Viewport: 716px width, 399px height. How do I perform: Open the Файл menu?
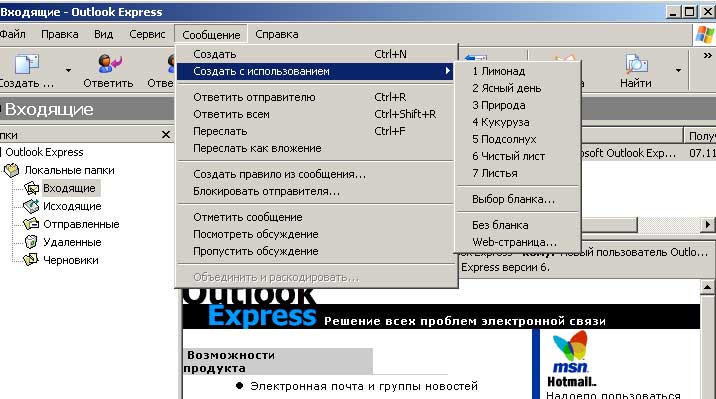[x=12, y=34]
